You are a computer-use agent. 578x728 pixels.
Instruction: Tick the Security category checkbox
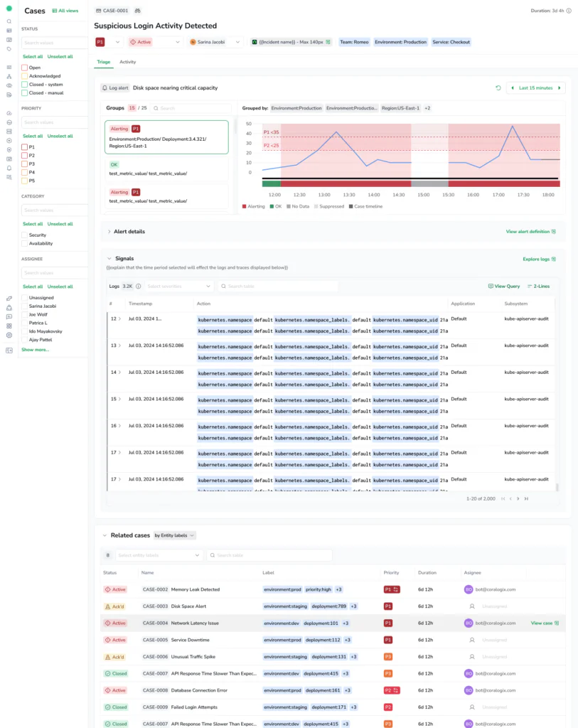pos(25,235)
